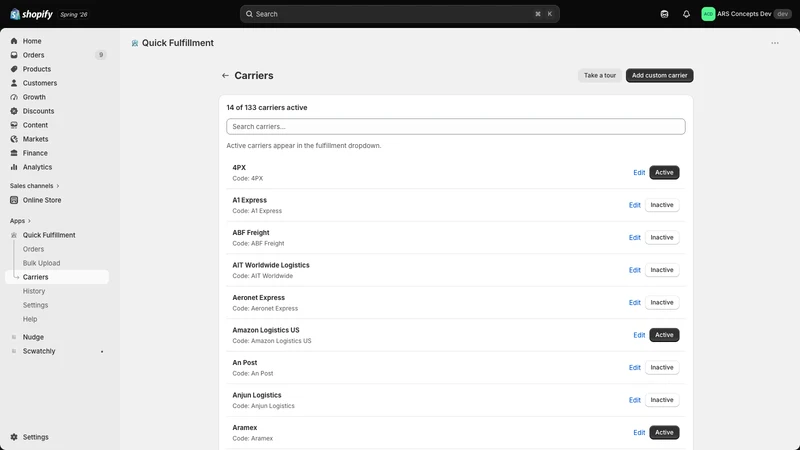This screenshot has width=800, height=450.
Task: Activate the An Post carrier
Action: click(662, 367)
